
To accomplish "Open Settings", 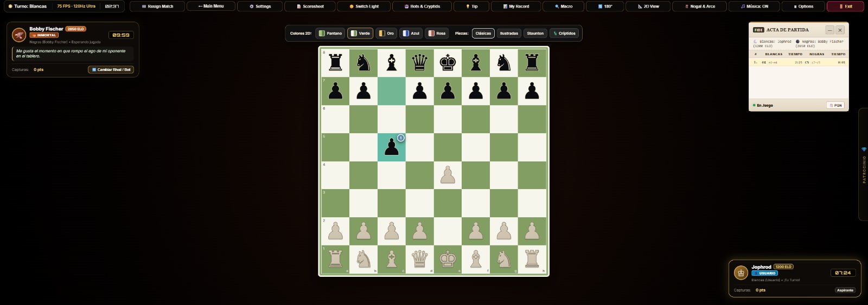I will pos(260,7).
